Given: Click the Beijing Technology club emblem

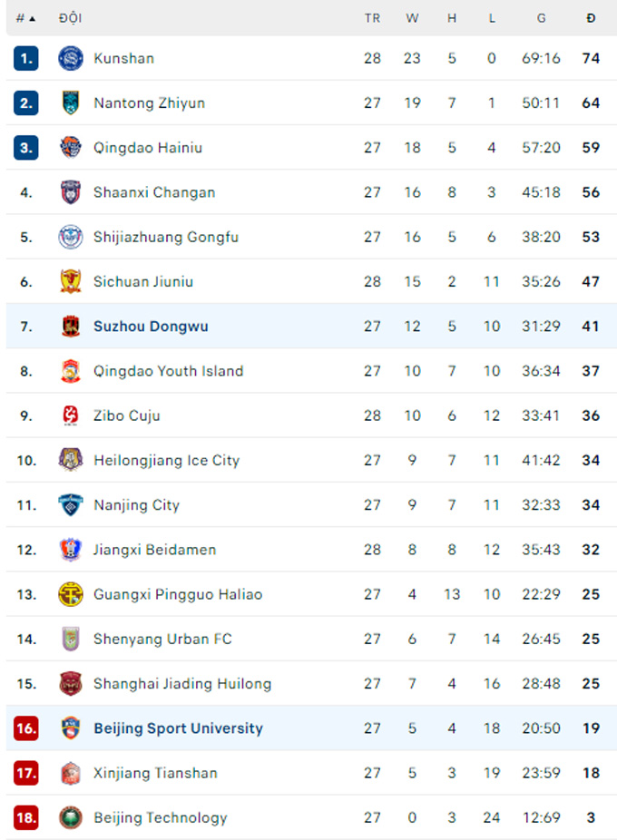Looking at the screenshot, I should [x=70, y=817].
